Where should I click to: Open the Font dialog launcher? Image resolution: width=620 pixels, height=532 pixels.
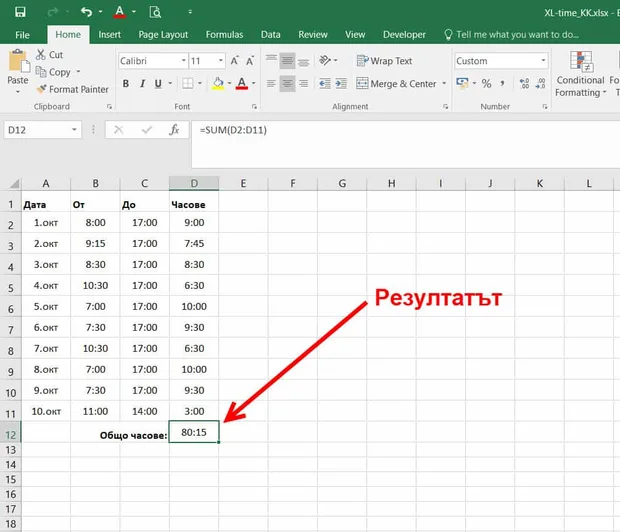[254, 106]
